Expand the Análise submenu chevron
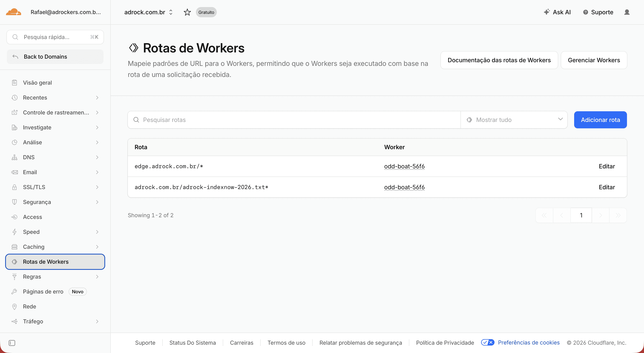Image resolution: width=644 pixels, height=353 pixels. (x=97, y=142)
